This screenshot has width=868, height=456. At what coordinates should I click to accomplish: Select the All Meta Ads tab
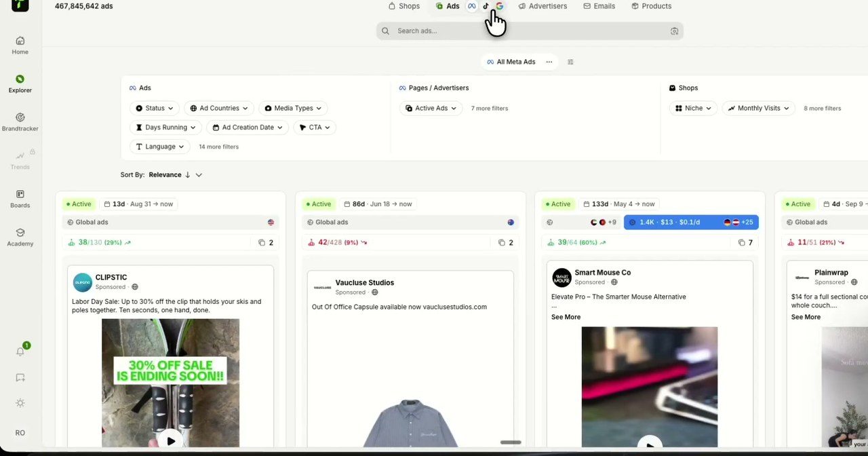[x=511, y=62]
